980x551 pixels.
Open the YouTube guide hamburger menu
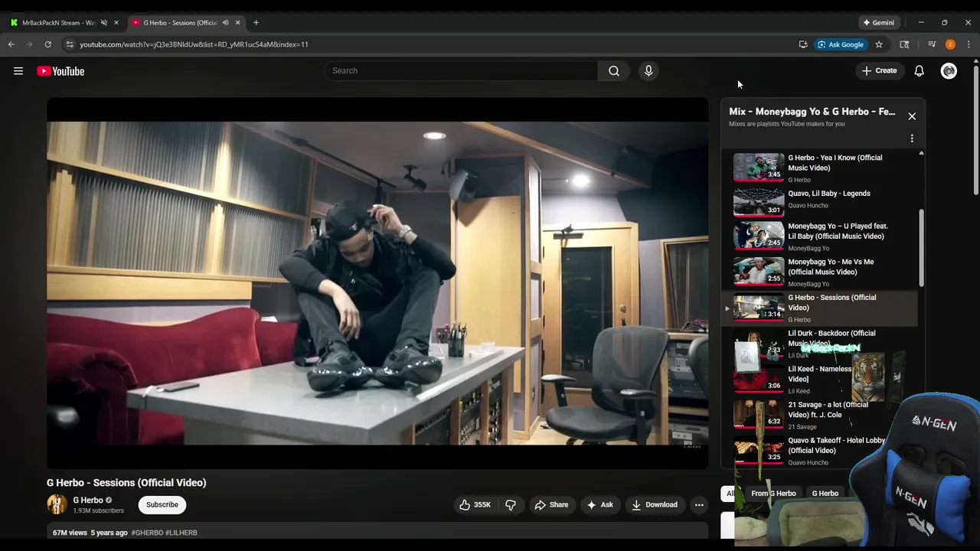pyautogui.click(x=18, y=71)
